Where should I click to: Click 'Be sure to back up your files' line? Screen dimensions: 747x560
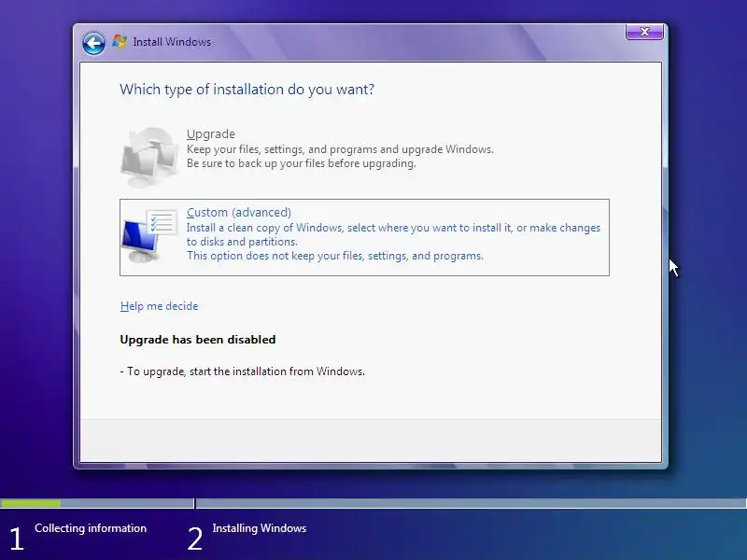coord(301,163)
